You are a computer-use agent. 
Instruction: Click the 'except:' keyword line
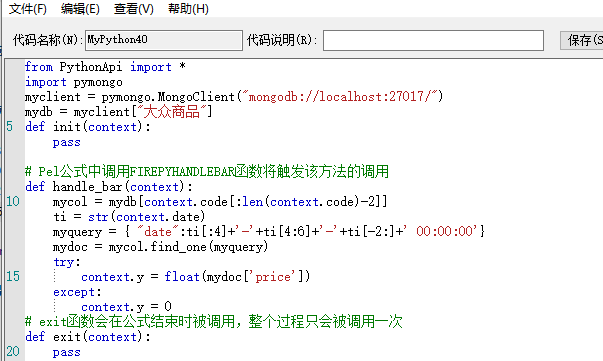point(77,292)
